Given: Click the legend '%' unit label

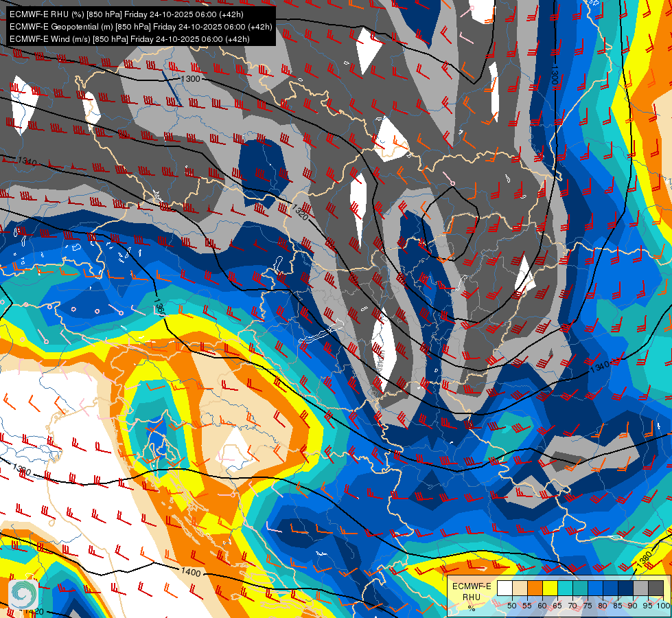Looking at the screenshot, I should 472,608.
